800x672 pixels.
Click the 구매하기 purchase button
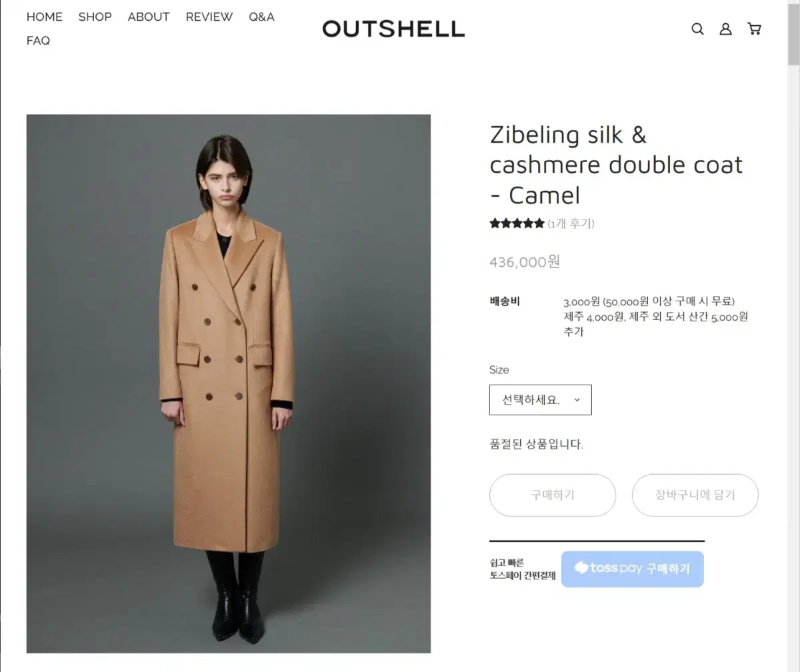553,495
